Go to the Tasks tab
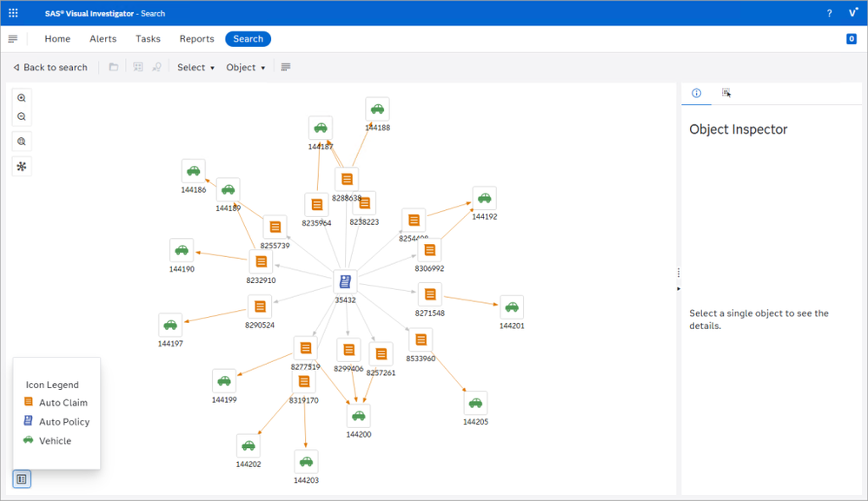The width and height of the screenshot is (868, 501). pyautogui.click(x=148, y=39)
